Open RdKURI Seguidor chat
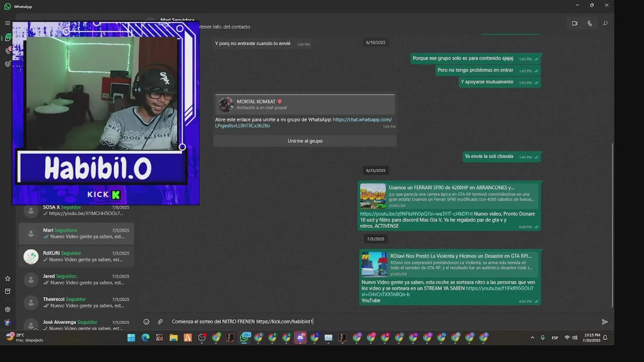 pos(76,256)
